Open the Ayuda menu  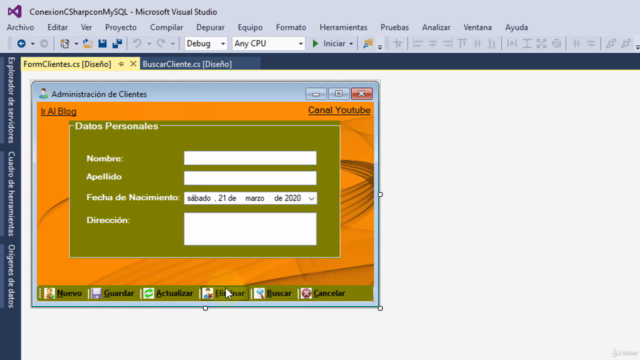[x=516, y=27]
